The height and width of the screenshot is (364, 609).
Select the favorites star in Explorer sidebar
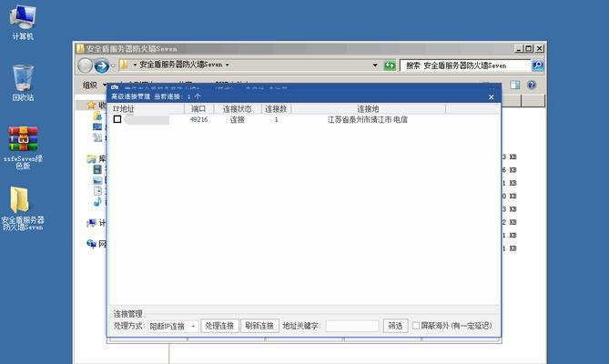point(91,106)
